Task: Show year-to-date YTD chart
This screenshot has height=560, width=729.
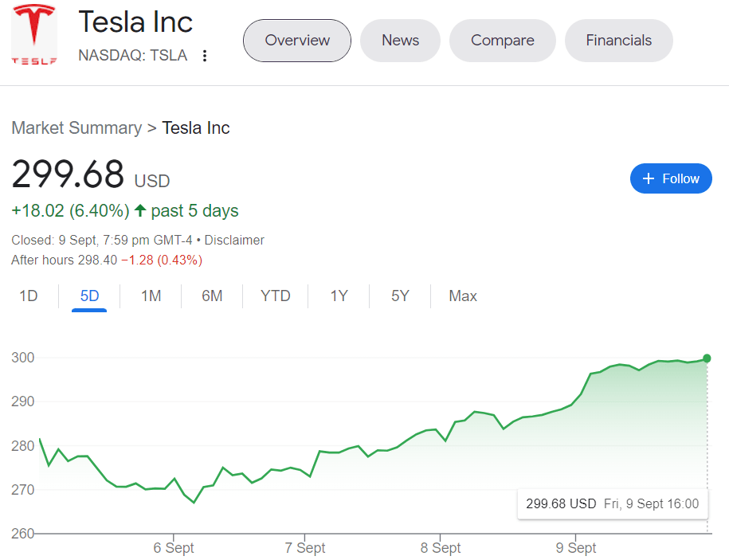Action: (x=276, y=296)
